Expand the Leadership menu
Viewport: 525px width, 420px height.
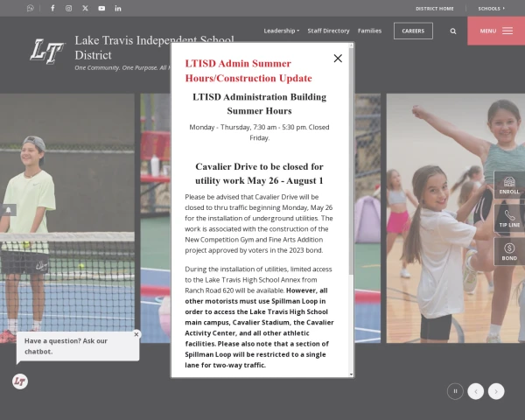281,31
